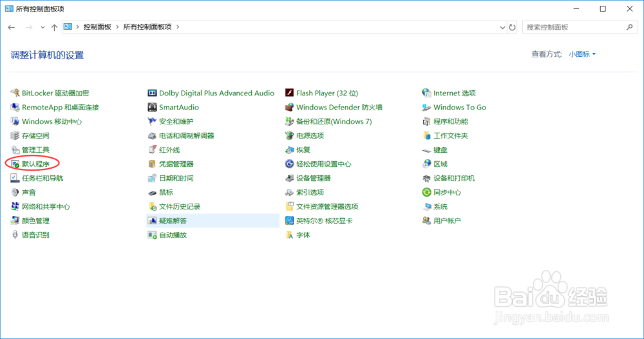Open the 疑难解答 link
The image size is (644, 339).
click(x=173, y=220)
